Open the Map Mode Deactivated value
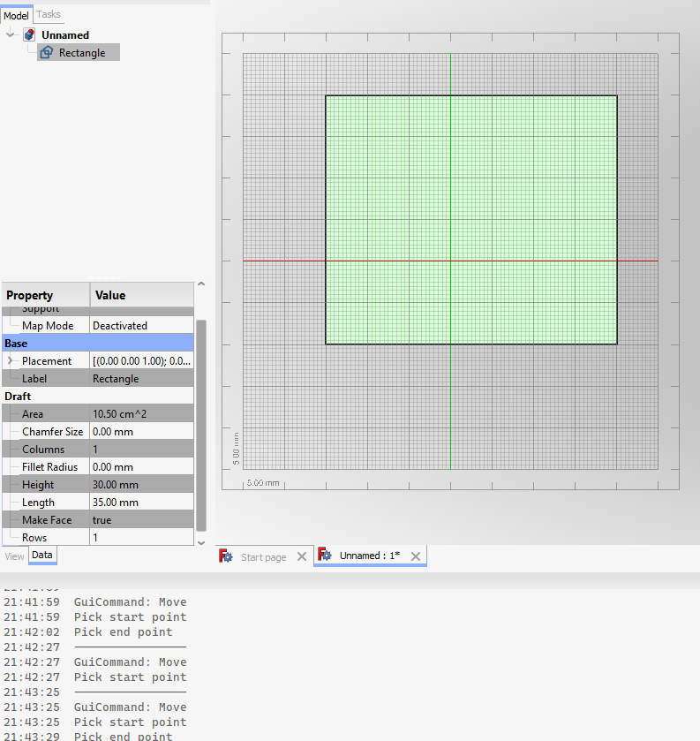The image size is (700, 741). [x=141, y=326]
